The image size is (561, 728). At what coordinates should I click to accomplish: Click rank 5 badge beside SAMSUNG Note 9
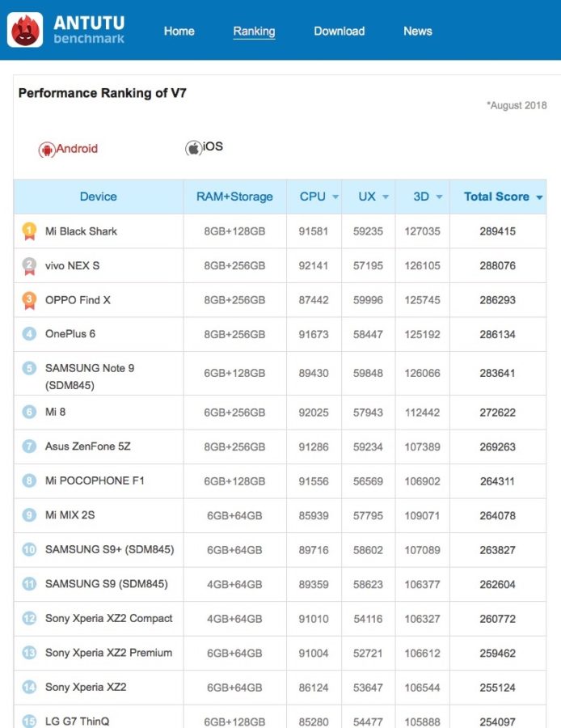tap(29, 368)
